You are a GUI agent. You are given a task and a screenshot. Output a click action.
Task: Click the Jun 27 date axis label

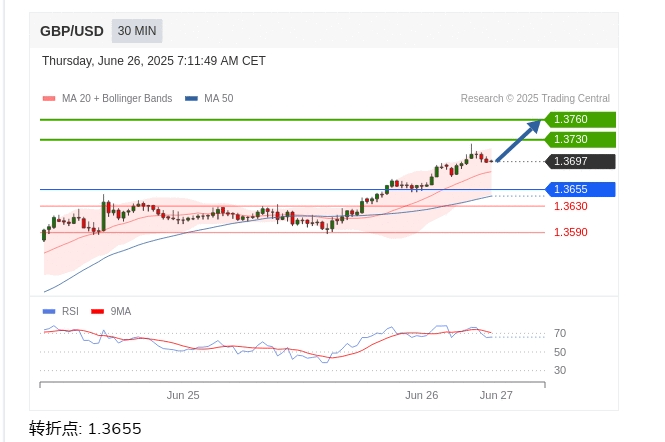[x=496, y=395]
